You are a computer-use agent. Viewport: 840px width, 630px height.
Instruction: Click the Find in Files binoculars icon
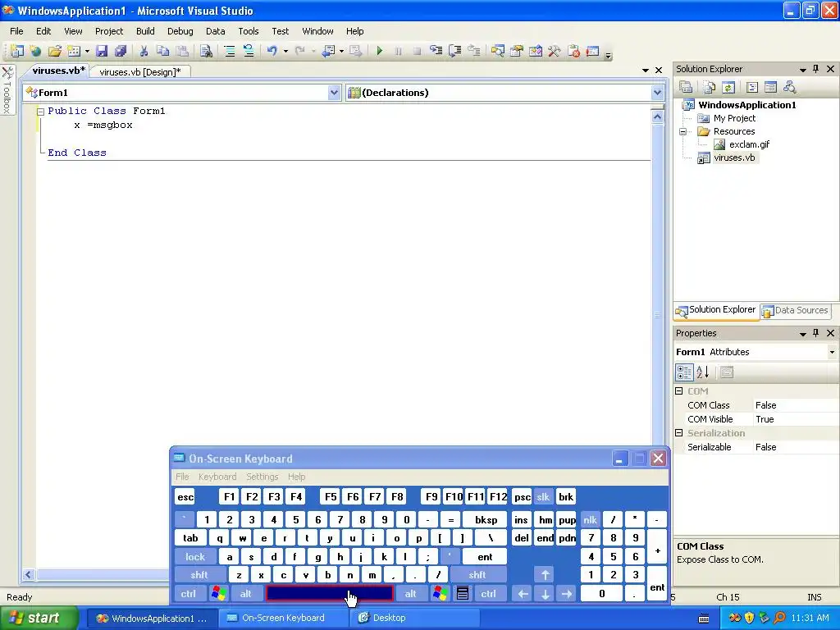(x=206, y=51)
